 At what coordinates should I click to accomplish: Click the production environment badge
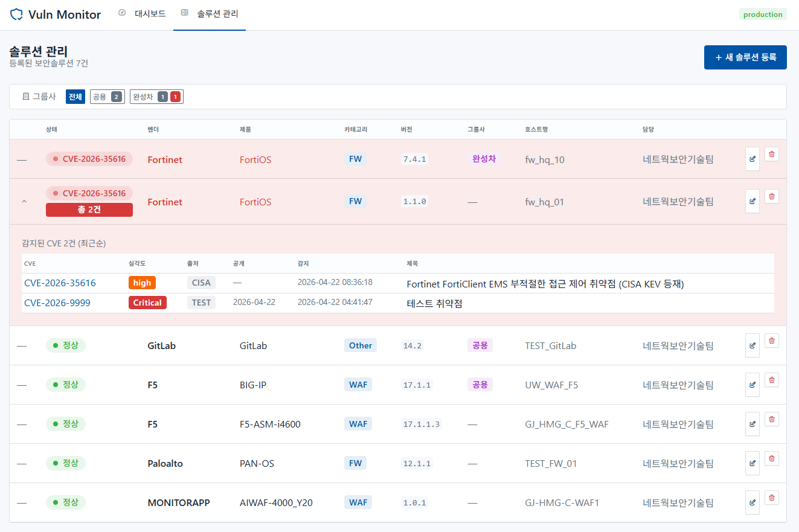[x=763, y=14]
